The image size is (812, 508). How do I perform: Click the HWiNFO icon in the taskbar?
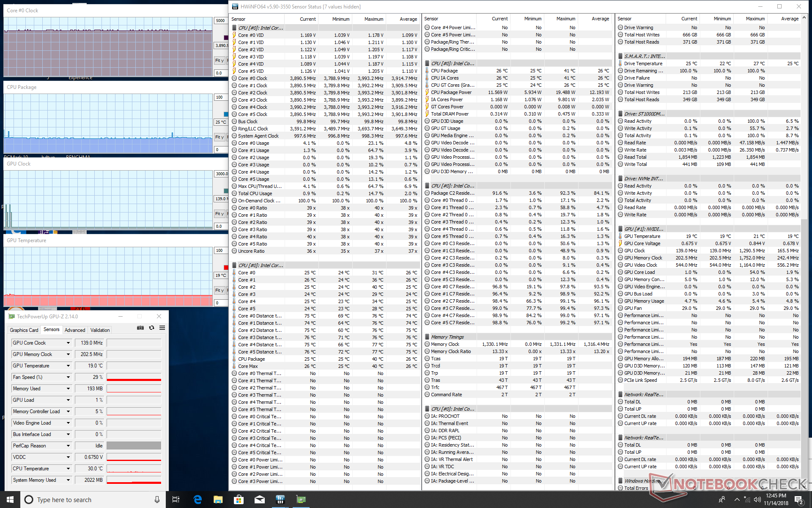click(280, 500)
